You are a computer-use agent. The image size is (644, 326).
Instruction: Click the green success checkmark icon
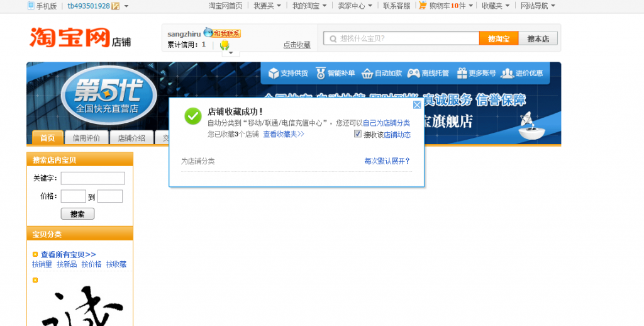192,116
